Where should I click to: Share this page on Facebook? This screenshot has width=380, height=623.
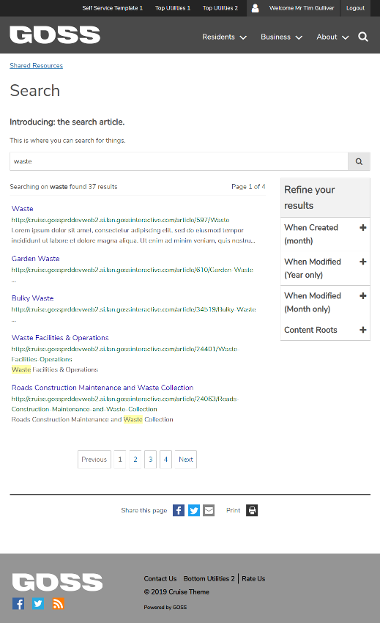[x=178, y=510]
